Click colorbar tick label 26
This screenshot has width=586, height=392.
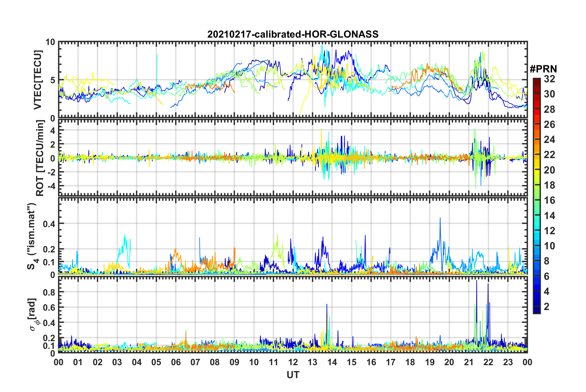tap(549, 124)
